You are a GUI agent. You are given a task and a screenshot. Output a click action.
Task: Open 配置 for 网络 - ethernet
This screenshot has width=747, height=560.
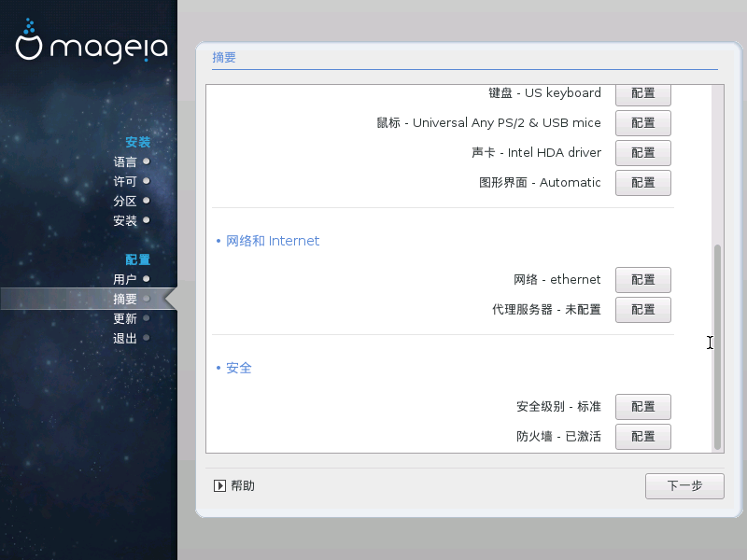click(643, 280)
